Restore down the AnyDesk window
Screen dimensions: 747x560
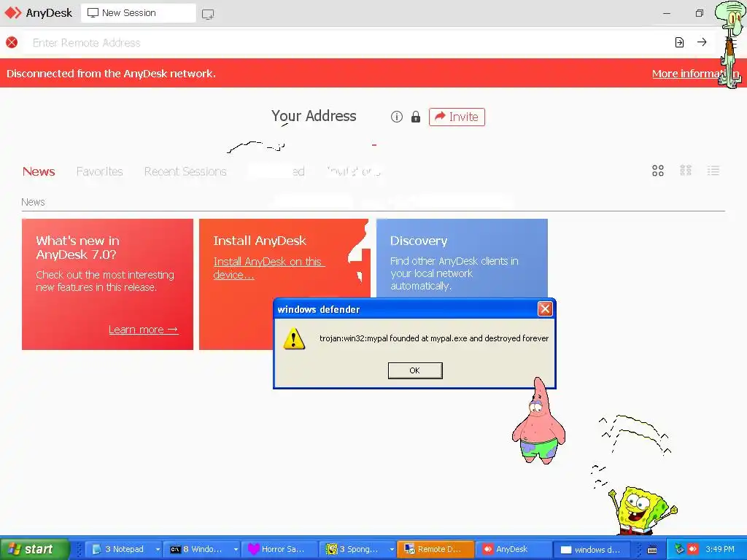coord(699,13)
